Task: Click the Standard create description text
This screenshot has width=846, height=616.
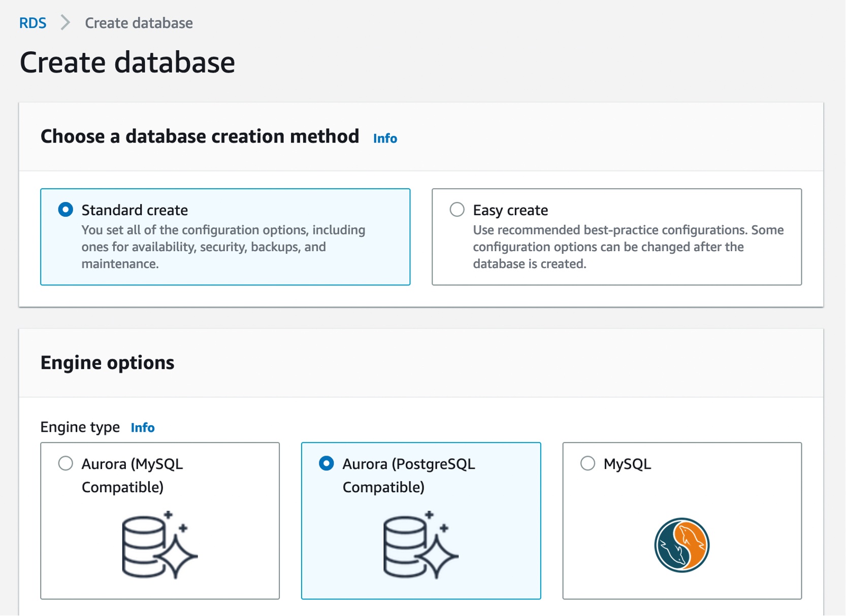Action: click(223, 247)
